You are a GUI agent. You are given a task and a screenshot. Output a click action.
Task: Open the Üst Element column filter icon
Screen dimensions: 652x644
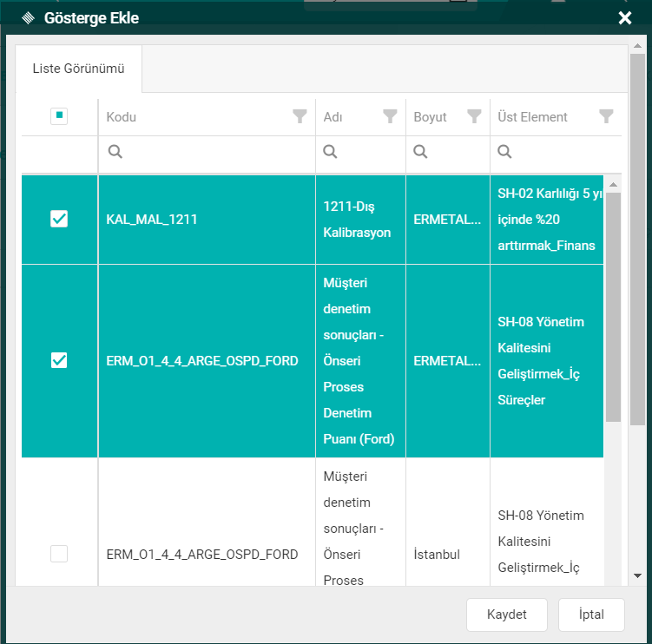(x=606, y=116)
